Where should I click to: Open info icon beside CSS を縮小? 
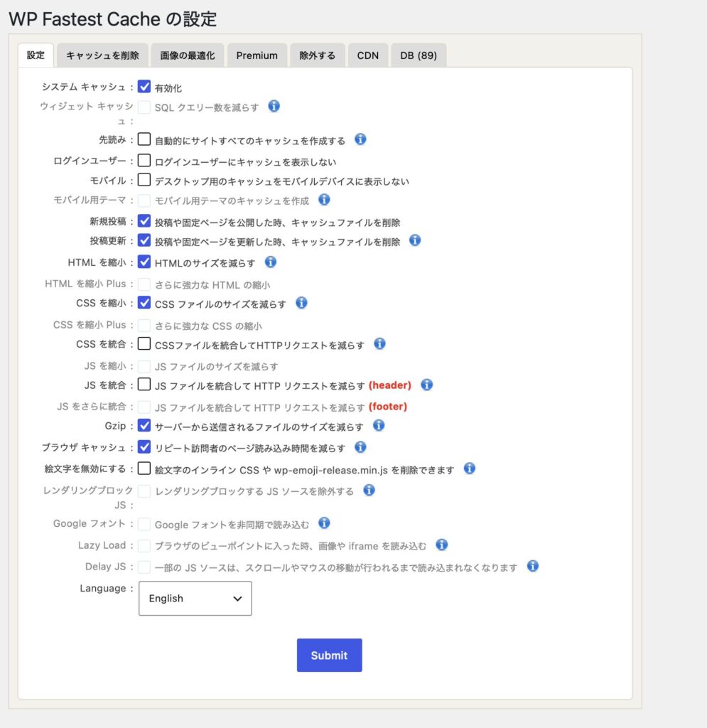pos(301,303)
